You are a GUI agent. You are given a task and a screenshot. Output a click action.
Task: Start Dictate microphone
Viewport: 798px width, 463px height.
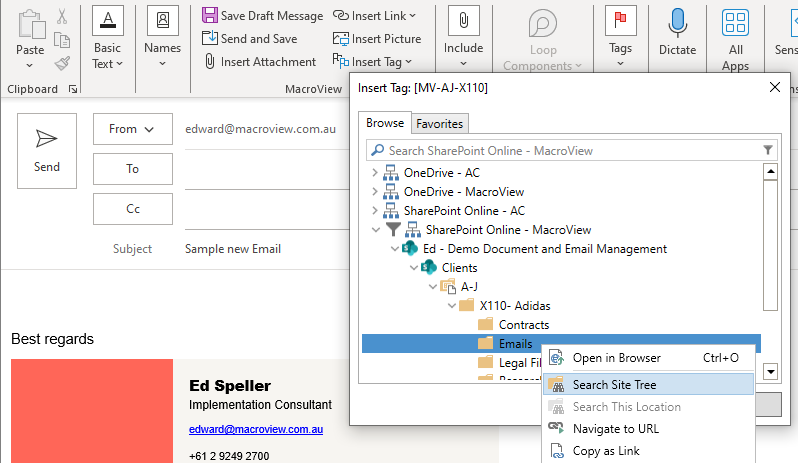(x=677, y=33)
